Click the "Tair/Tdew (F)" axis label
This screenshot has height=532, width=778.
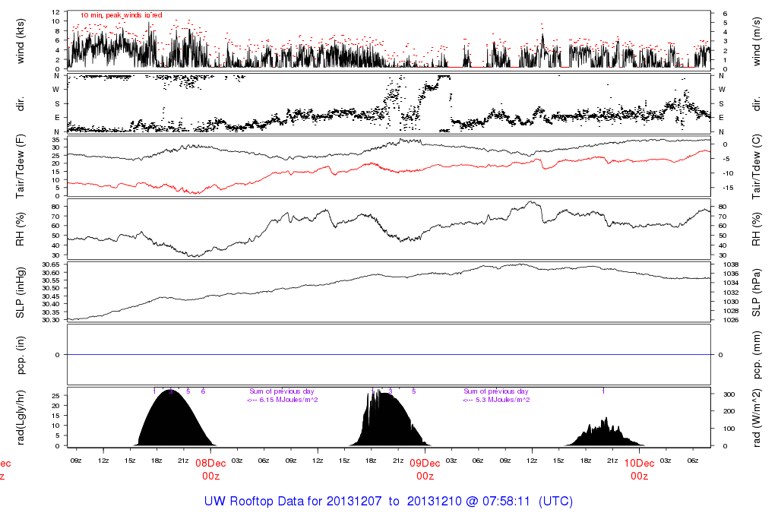[21, 166]
